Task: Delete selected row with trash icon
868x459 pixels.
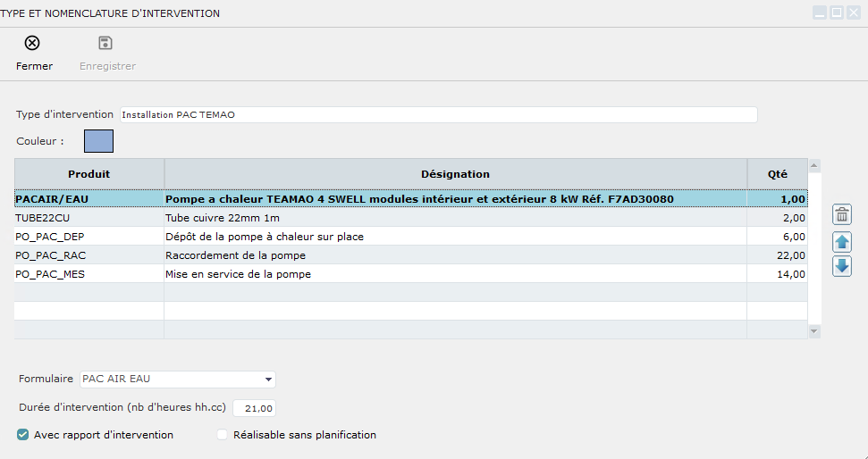Action: click(842, 214)
